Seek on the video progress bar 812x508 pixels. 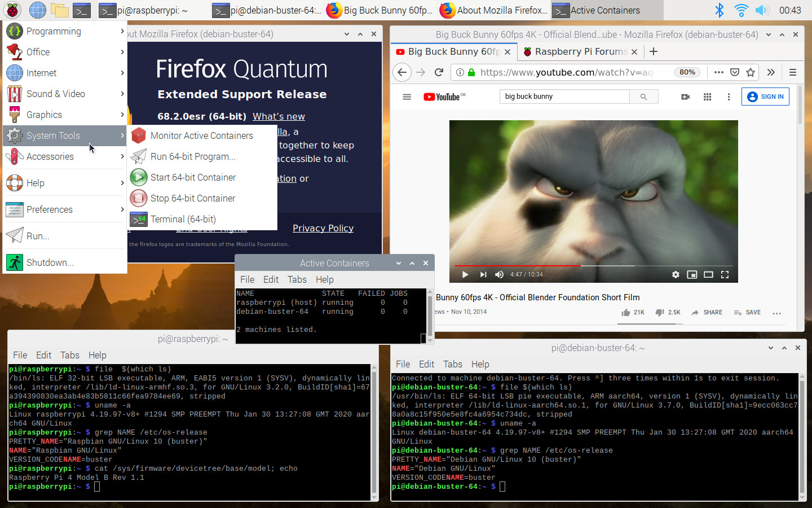[x=593, y=265]
